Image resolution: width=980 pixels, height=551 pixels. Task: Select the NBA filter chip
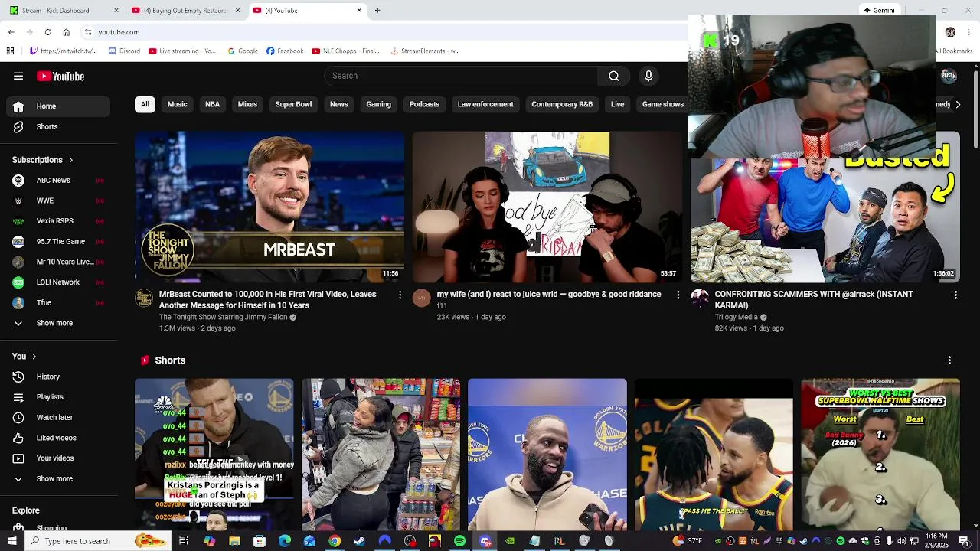click(x=212, y=104)
